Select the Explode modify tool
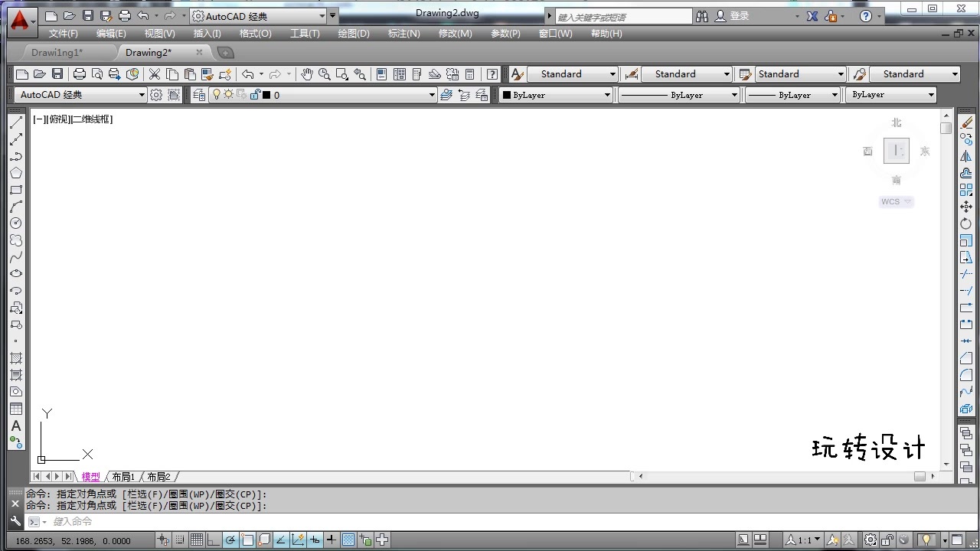This screenshot has height=551, width=980. [966, 409]
